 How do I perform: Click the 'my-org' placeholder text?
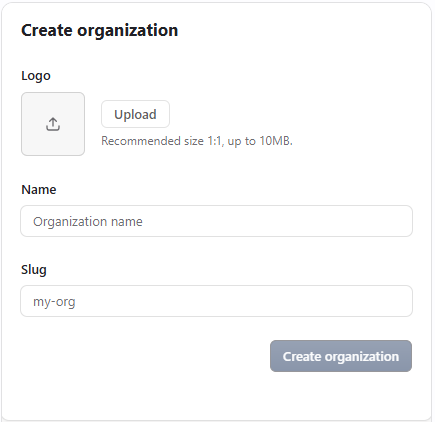point(54,302)
